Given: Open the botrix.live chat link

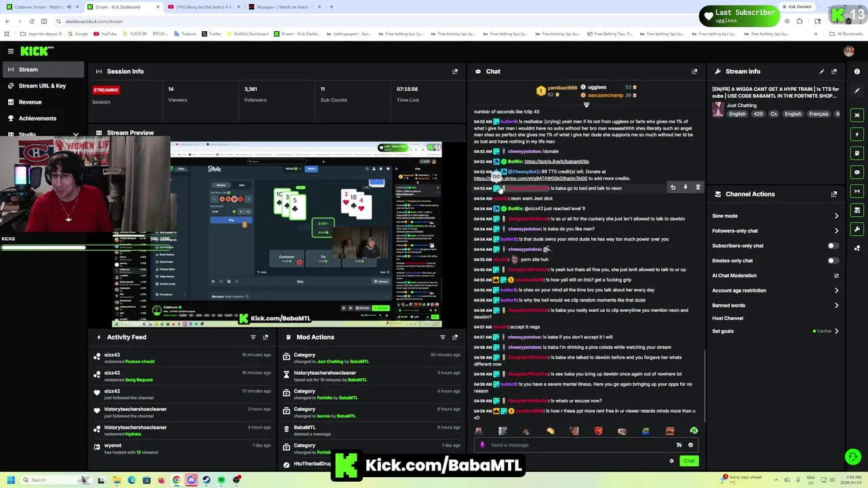Looking at the screenshot, I should click(557, 161).
